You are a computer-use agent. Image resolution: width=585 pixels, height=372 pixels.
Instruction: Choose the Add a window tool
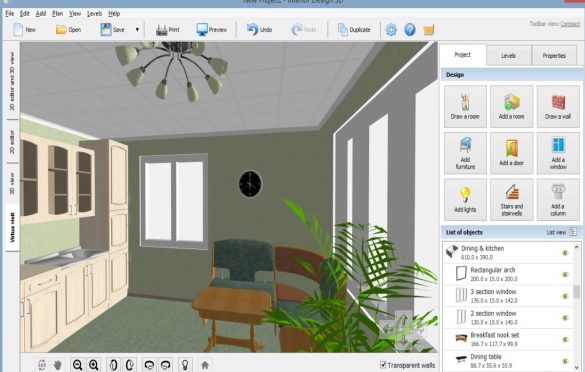[x=558, y=153]
